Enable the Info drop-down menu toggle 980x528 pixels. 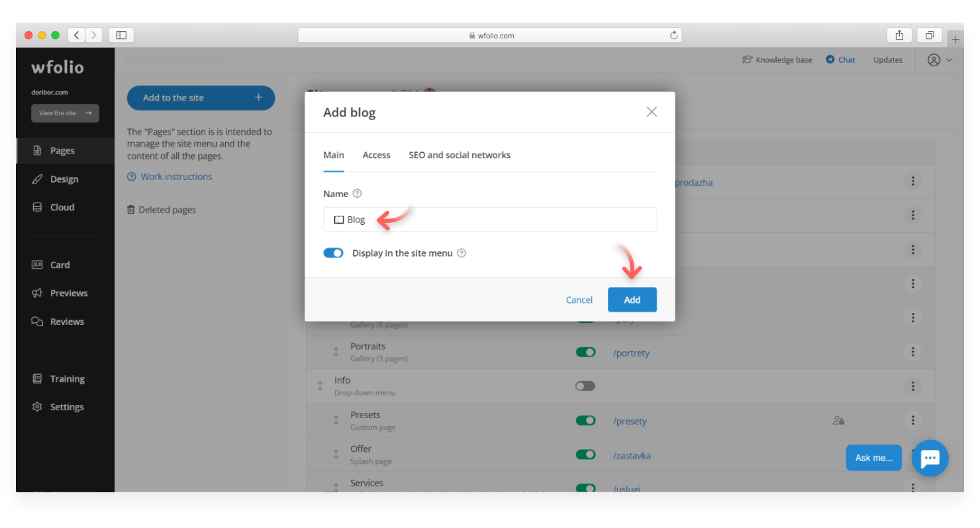585,386
